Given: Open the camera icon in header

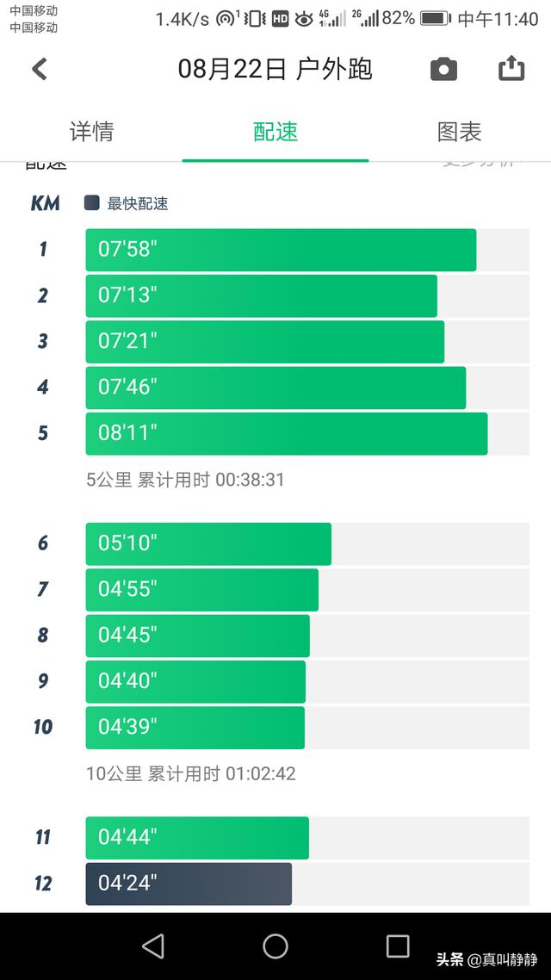Looking at the screenshot, I should [443, 70].
